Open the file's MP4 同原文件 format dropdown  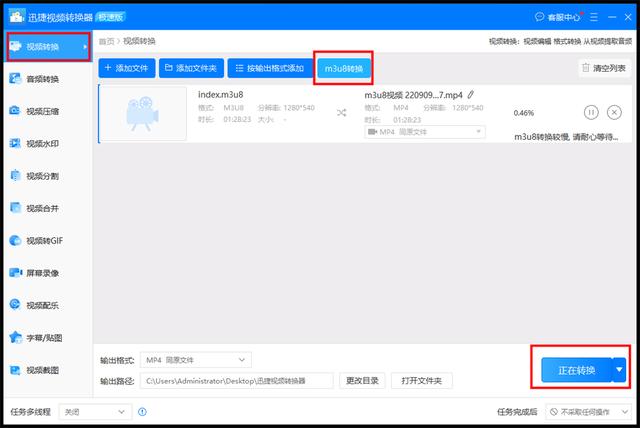click(x=425, y=131)
